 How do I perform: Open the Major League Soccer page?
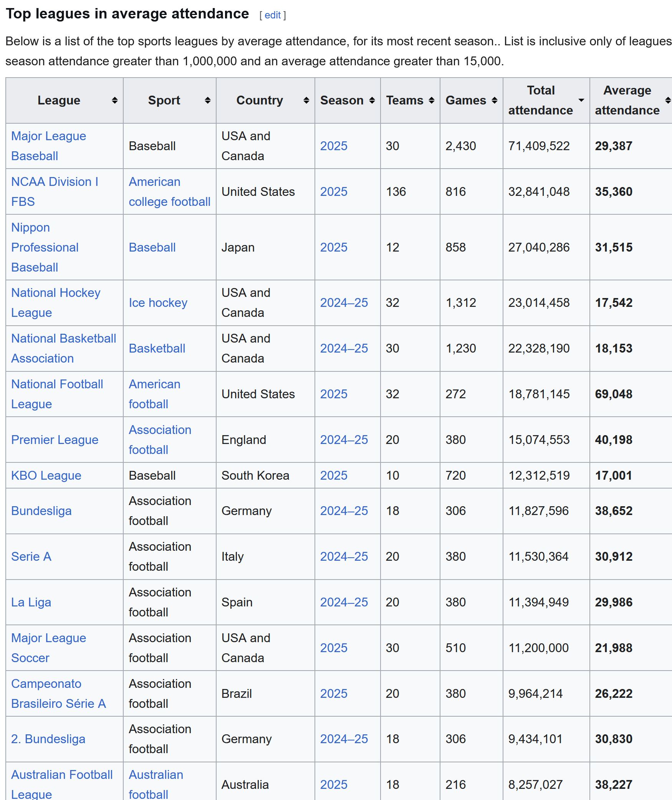[x=48, y=648]
